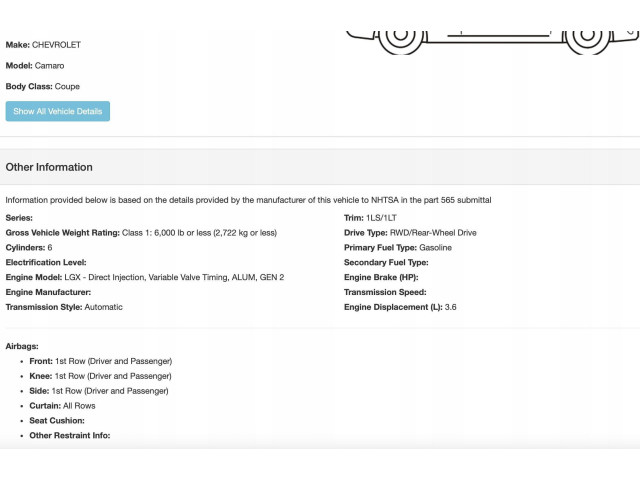640x480 pixels.
Task: Select the Gross Vehicle Weight Rating line
Action: [x=141, y=232]
